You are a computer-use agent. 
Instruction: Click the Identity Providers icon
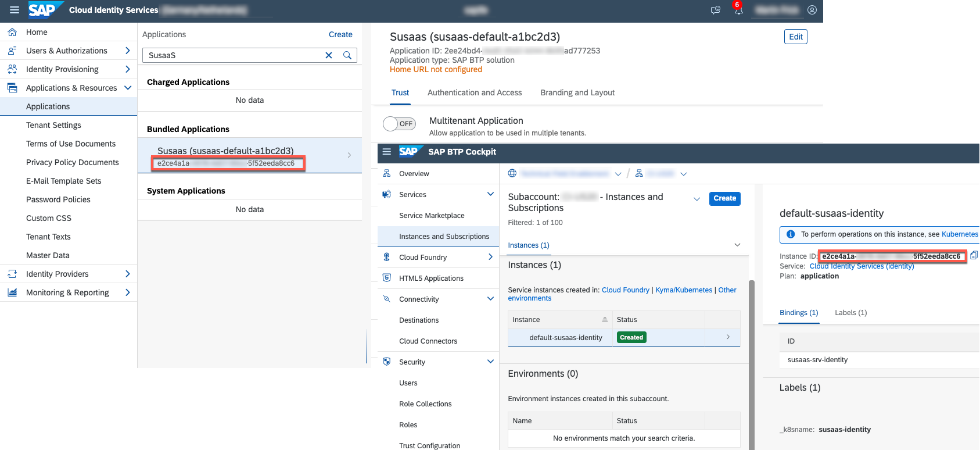(x=12, y=274)
